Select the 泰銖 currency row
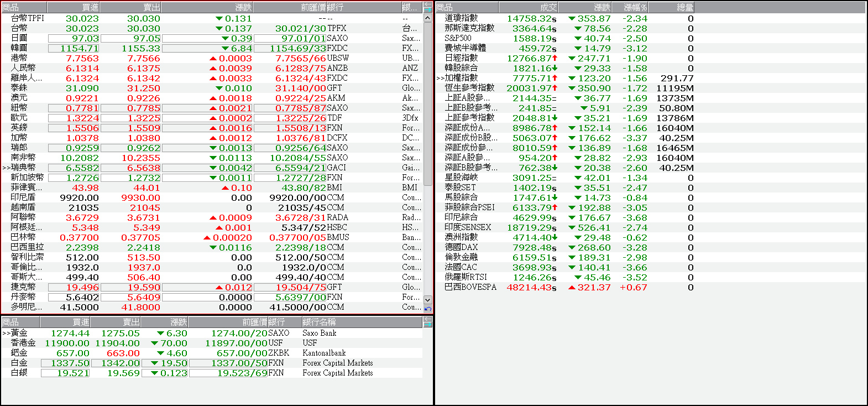Image resolution: width=868 pixels, height=406 pixels. pos(212,88)
